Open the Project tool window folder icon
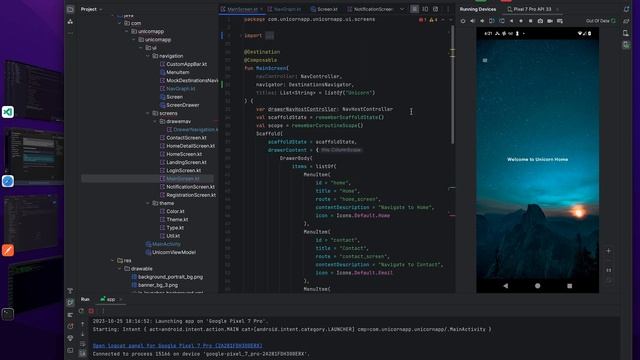 tap(70, 9)
